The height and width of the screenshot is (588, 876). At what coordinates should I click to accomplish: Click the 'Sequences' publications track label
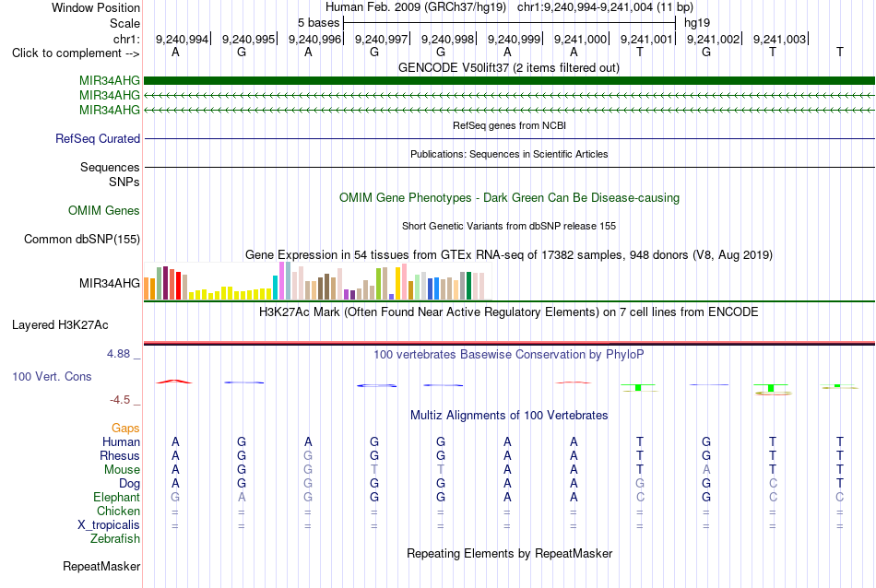tap(110, 167)
